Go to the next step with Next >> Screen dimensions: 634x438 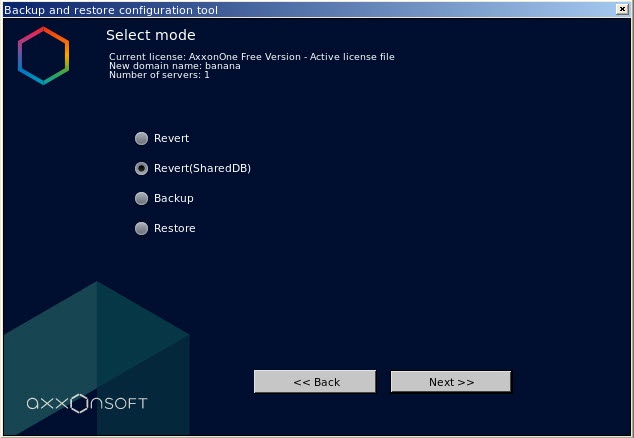pyautogui.click(x=451, y=382)
